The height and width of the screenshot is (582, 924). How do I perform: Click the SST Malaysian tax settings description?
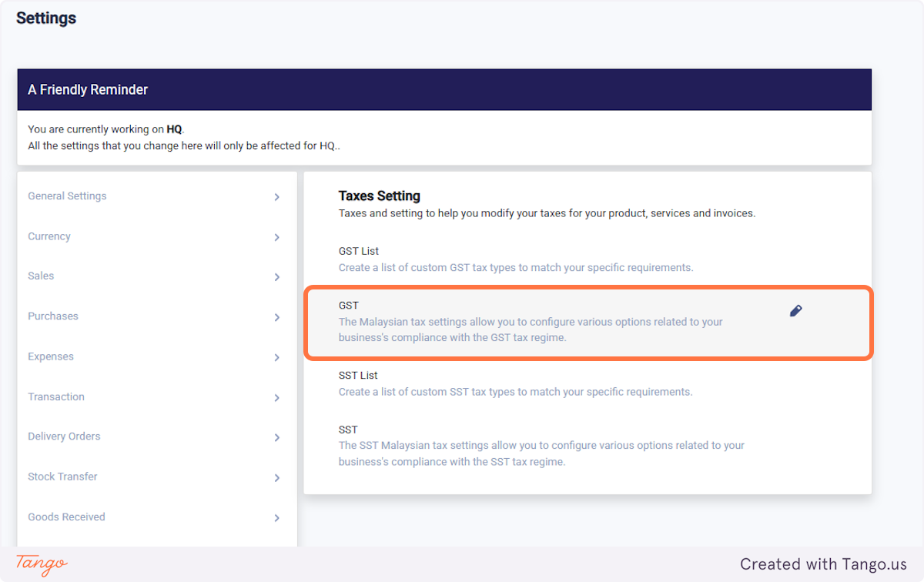[541, 453]
